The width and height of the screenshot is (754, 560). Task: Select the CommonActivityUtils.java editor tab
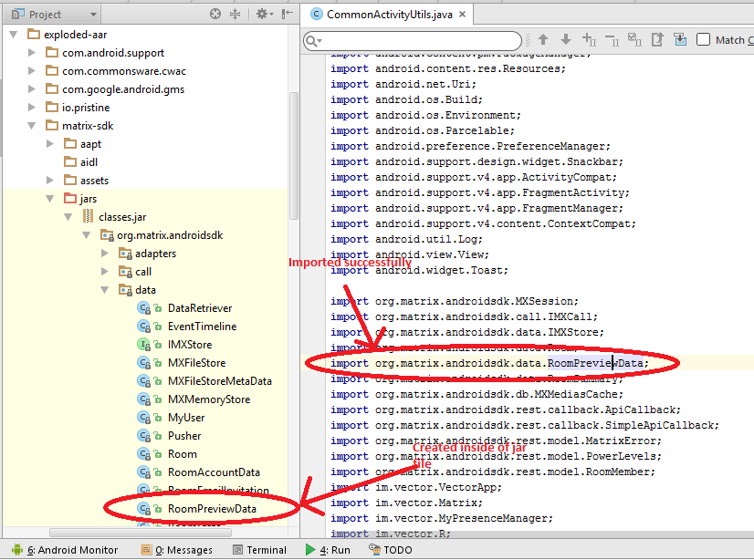(388, 15)
